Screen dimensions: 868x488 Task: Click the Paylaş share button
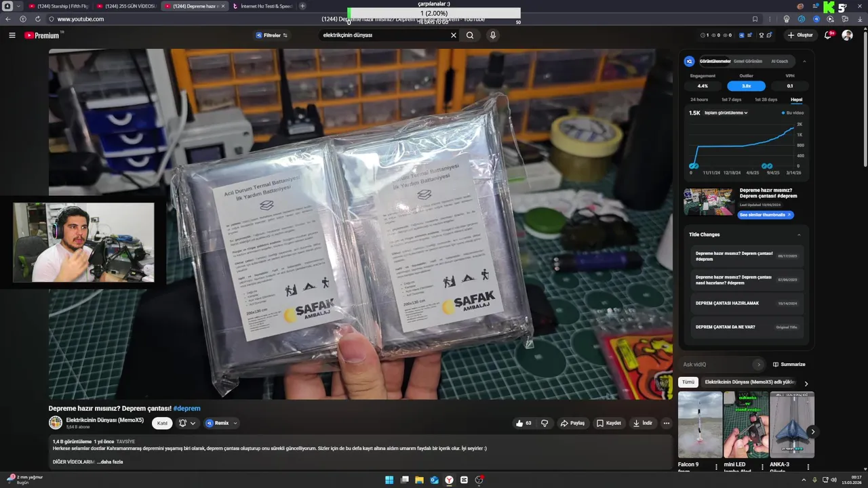[x=572, y=423]
